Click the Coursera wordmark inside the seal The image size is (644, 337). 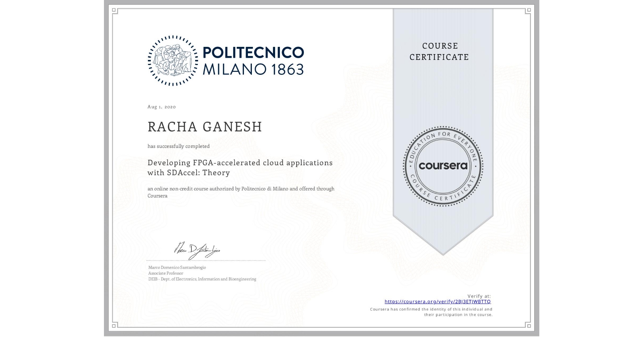point(443,166)
